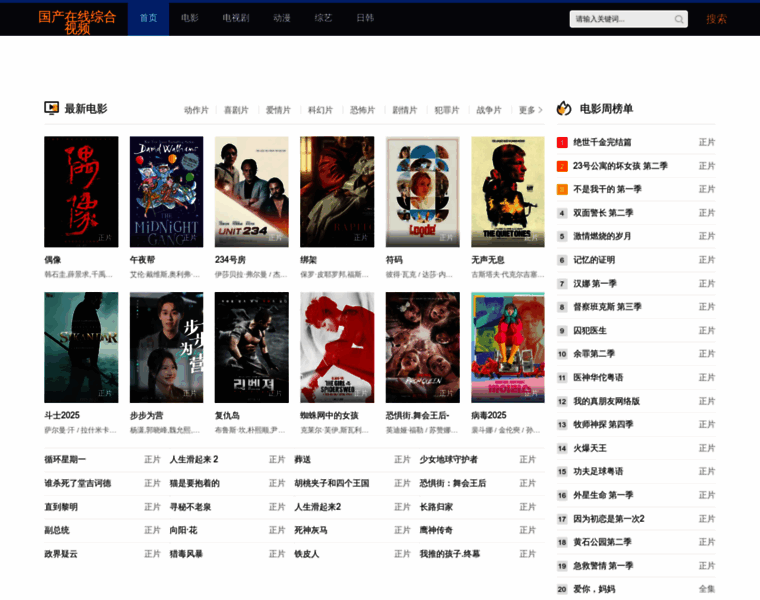Open the 电视剧 navigation tab
The image size is (760, 600).
coord(236,18)
